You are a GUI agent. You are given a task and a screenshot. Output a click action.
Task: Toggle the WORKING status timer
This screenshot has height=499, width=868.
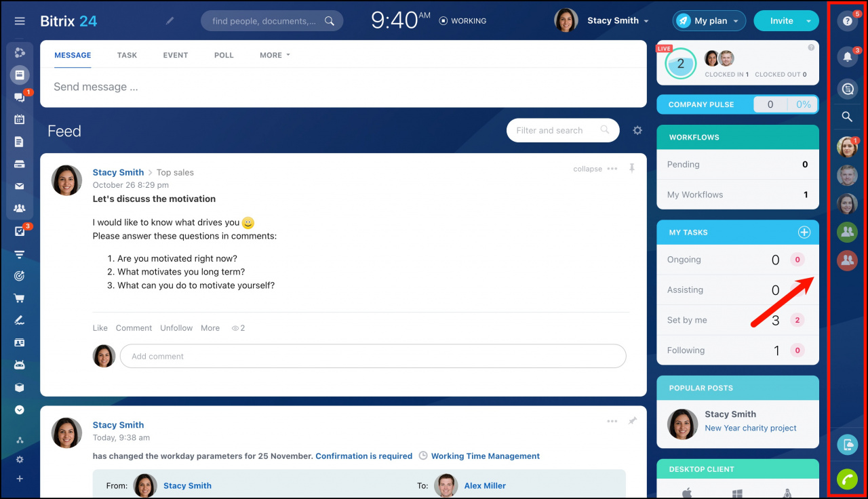462,21
